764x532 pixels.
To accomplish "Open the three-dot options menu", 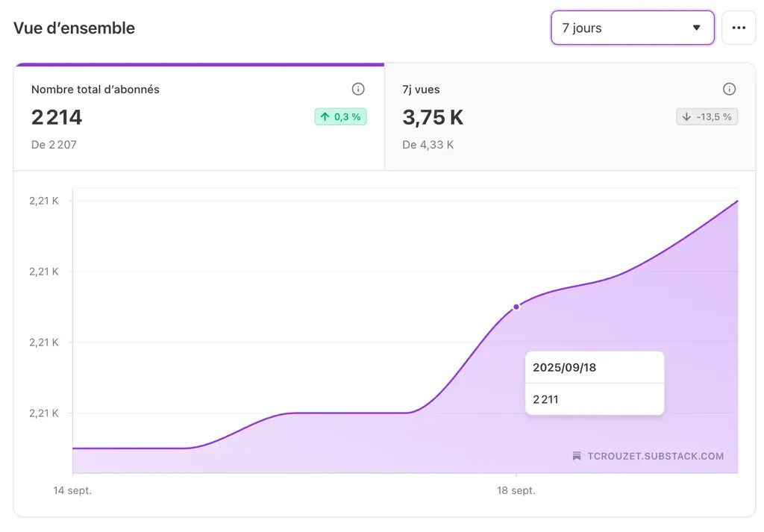I will 739,28.
